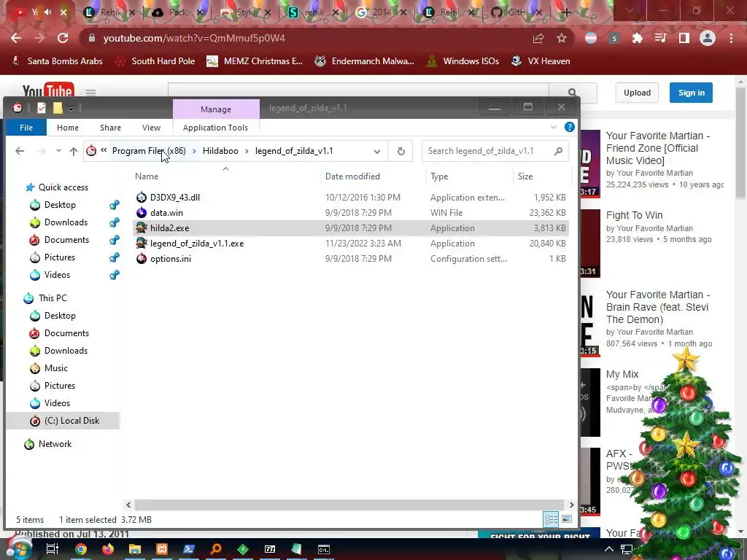Open Chrome three-dot menu

click(x=731, y=38)
